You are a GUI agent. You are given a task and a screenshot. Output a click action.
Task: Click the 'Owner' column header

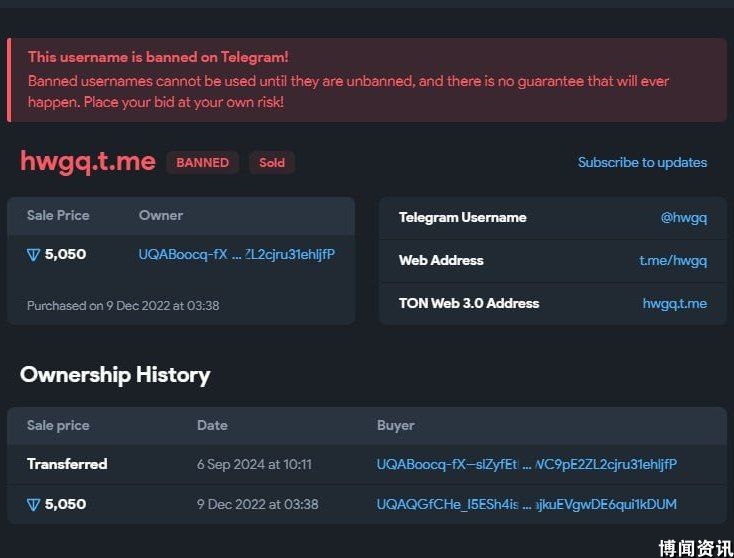tap(161, 215)
